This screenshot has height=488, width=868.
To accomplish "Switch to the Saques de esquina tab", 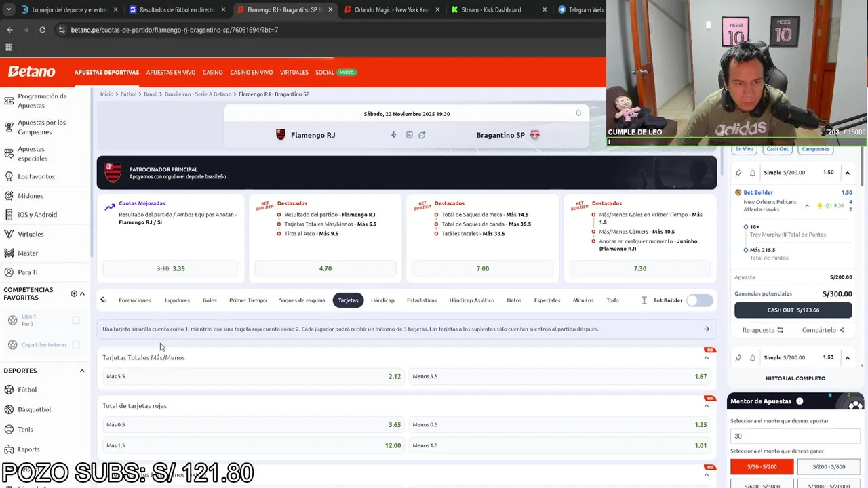I will click(302, 300).
